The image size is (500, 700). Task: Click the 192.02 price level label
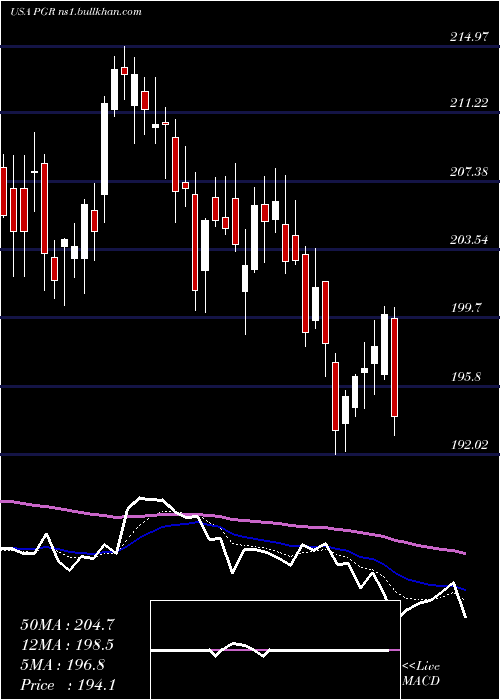click(x=469, y=445)
